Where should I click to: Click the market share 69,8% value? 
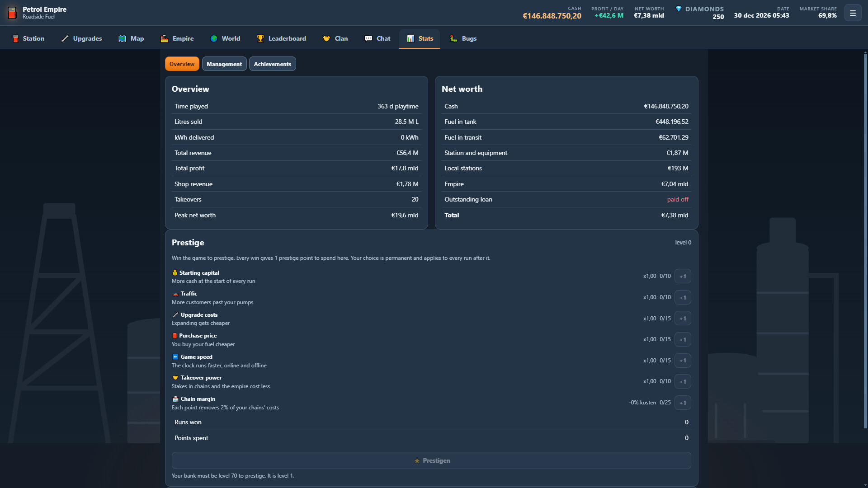[827, 15]
